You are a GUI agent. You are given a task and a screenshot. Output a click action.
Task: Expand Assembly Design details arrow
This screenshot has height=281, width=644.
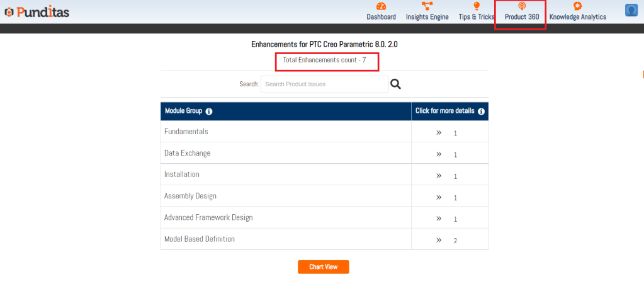point(439,197)
